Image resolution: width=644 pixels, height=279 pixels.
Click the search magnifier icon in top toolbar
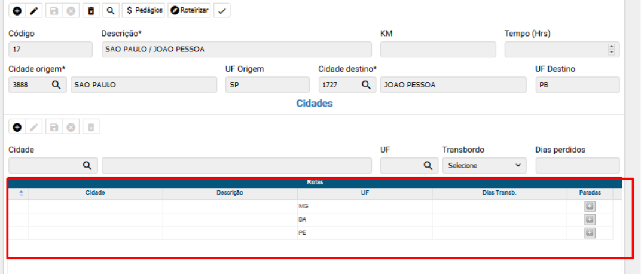[x=111, y=11]
